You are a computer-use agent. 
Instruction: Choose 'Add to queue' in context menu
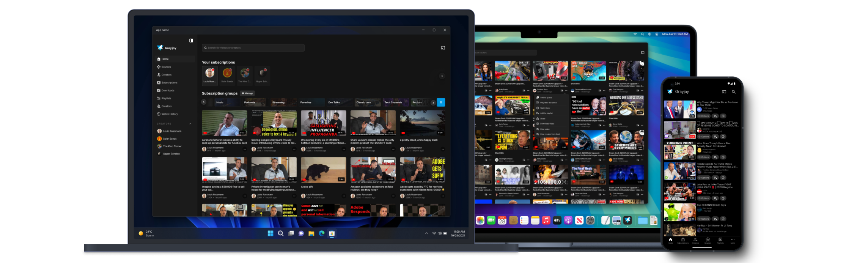point(546,98)
